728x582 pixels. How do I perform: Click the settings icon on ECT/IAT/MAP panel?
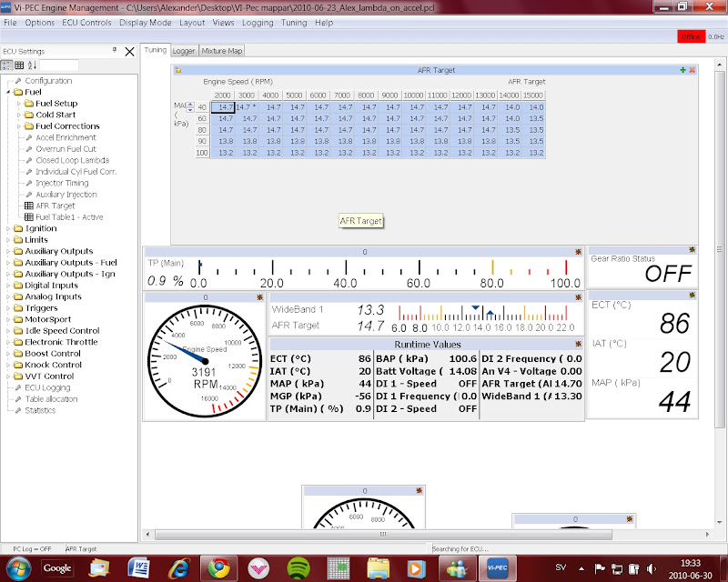coord(692,296)
